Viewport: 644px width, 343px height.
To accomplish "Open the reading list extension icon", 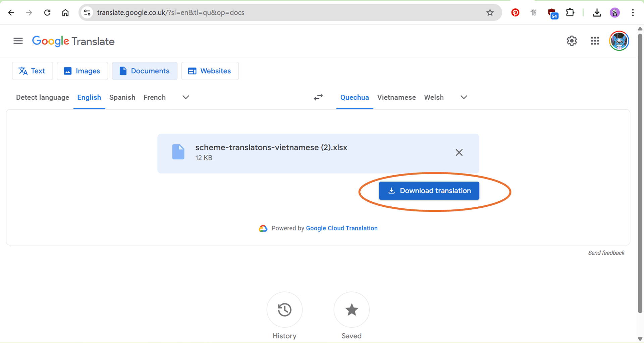I will point(534,13).
